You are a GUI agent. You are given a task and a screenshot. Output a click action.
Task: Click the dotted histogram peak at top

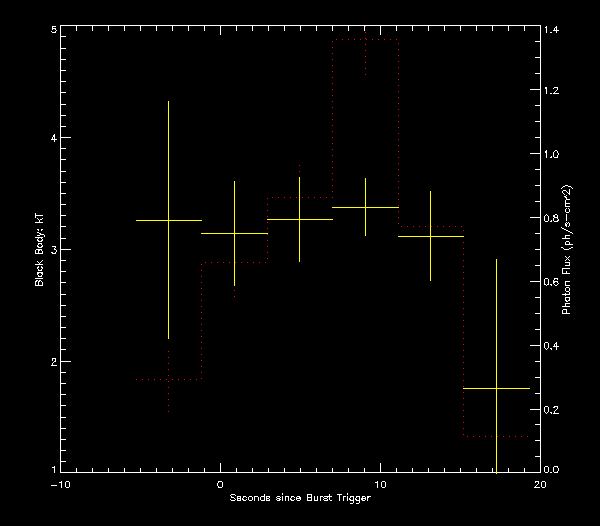(365, 40)
